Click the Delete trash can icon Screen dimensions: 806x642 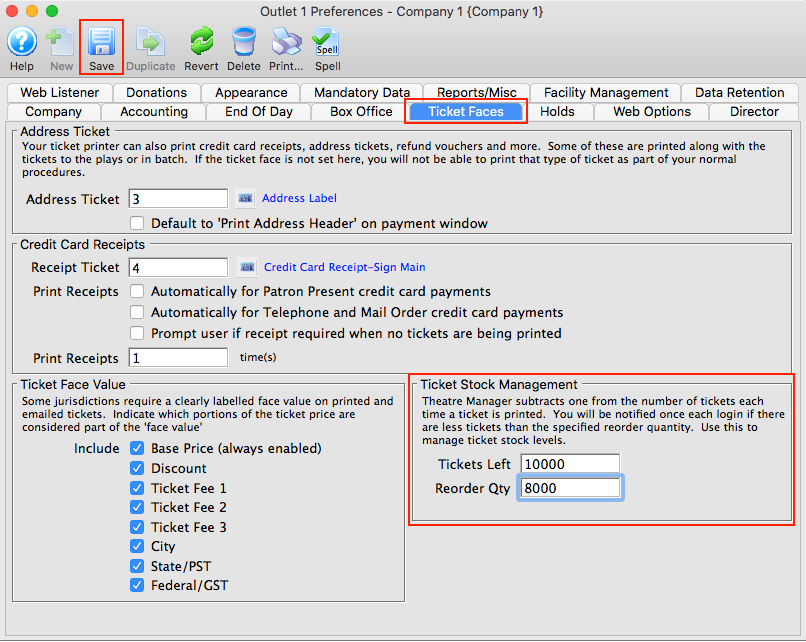[x=244, y=42]
